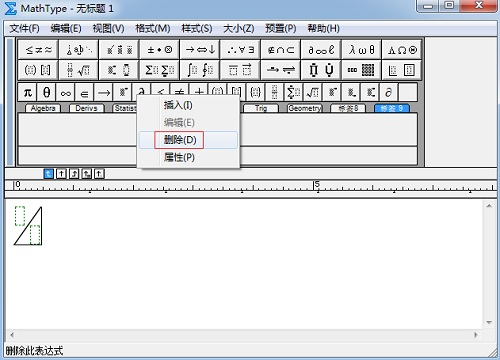Open the underbar and overbar templates palette
The height and width of the screenshot is (360, 500).
(x=240, y=70)
